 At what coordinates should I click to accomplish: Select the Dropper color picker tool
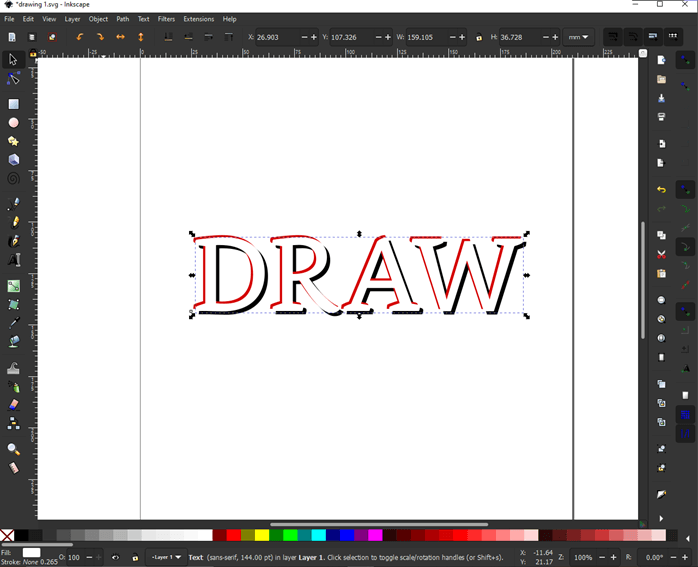[13, 323]
